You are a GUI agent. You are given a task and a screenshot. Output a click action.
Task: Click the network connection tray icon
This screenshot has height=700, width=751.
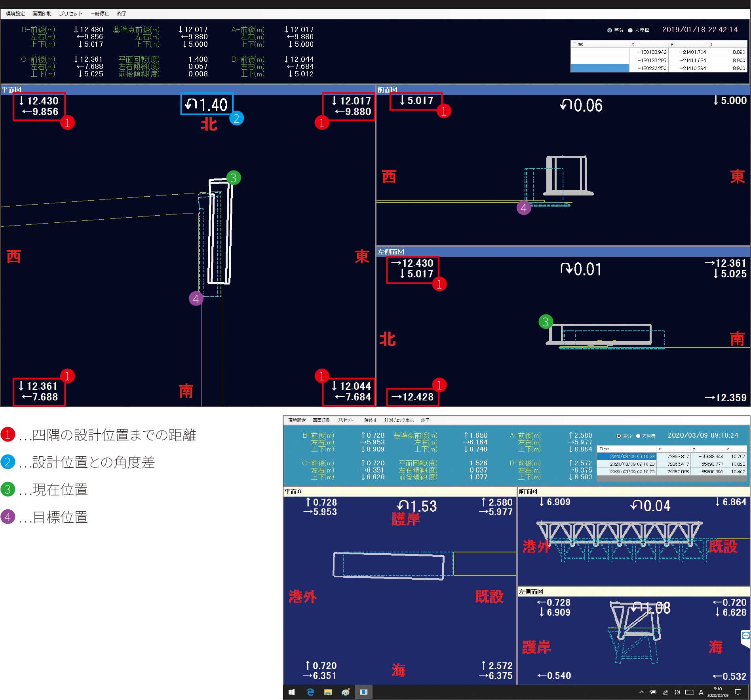665,692
